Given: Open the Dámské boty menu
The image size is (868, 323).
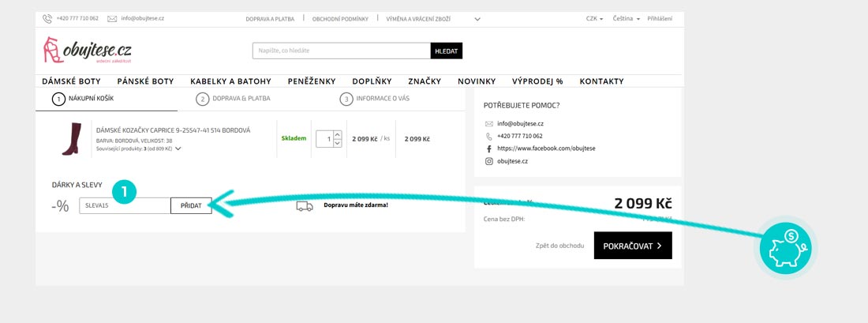Looking at the screenshot, I should tap(71, 81).
